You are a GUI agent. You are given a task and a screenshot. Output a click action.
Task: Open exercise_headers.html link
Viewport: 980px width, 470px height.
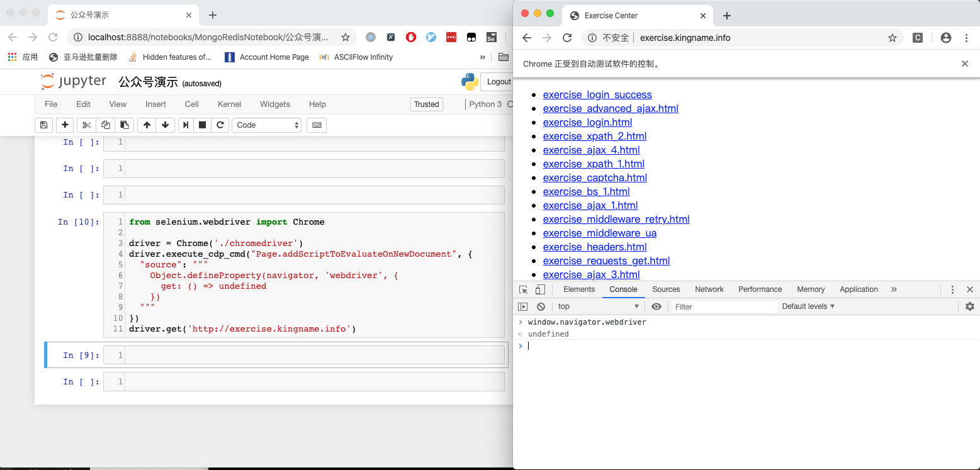click(595, 247)
